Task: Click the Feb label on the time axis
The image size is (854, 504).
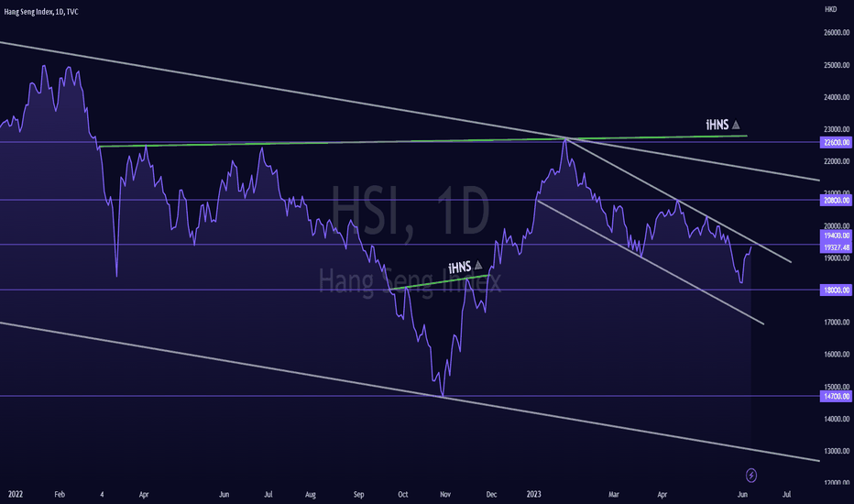Action: pos(60,494)
